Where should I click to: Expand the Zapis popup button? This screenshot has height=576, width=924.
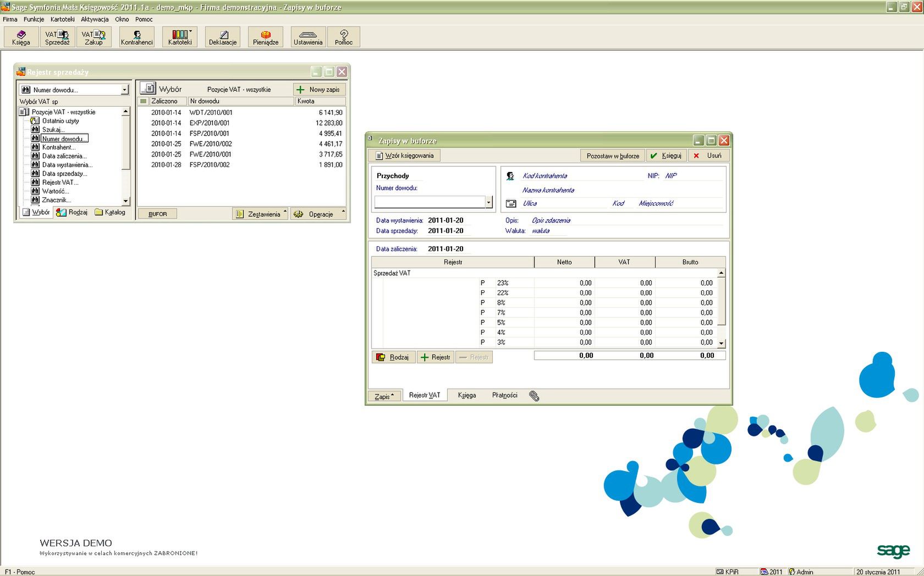384,396
